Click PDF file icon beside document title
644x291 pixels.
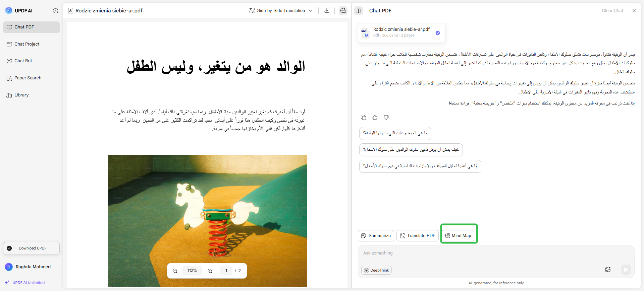[70, 11]
